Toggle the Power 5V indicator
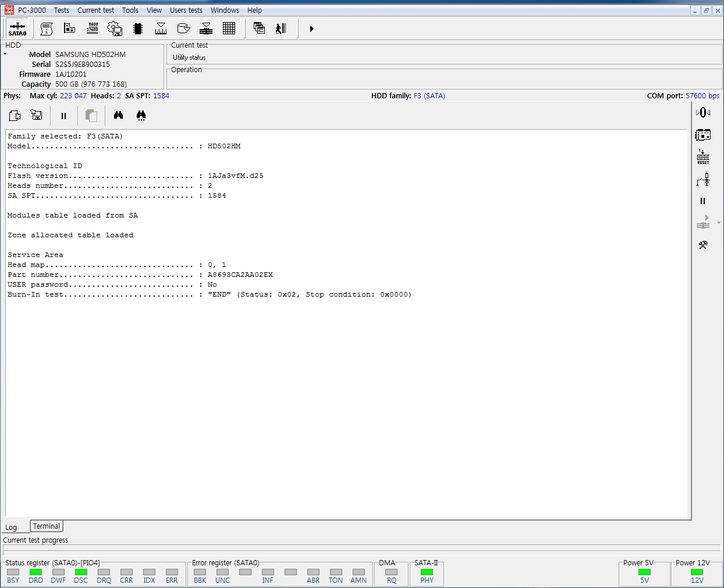This screenshot has height=588, width=724. (x=644, y=572)
